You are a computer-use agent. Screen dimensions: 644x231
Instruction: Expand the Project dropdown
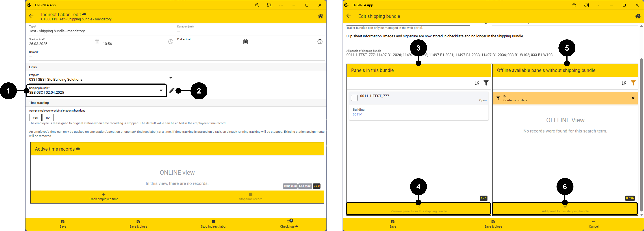coord(171,78)
